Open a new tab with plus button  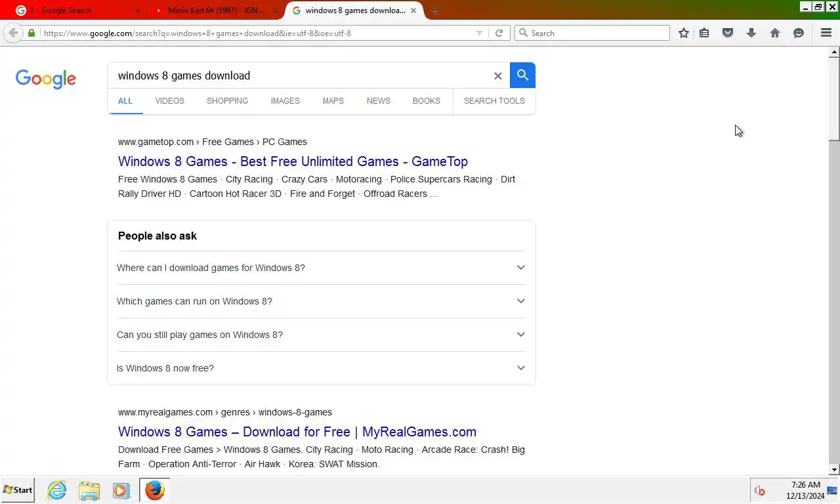coord(434,10)
